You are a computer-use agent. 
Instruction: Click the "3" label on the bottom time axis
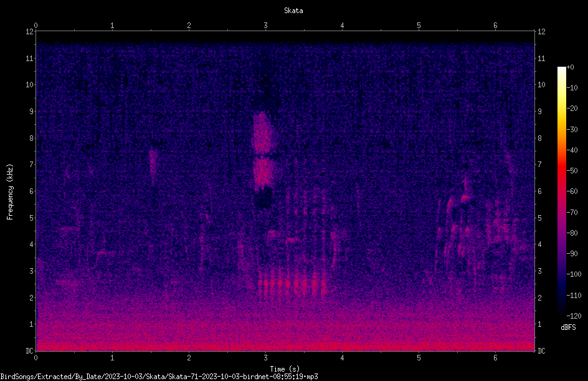[x=265, y=358]
